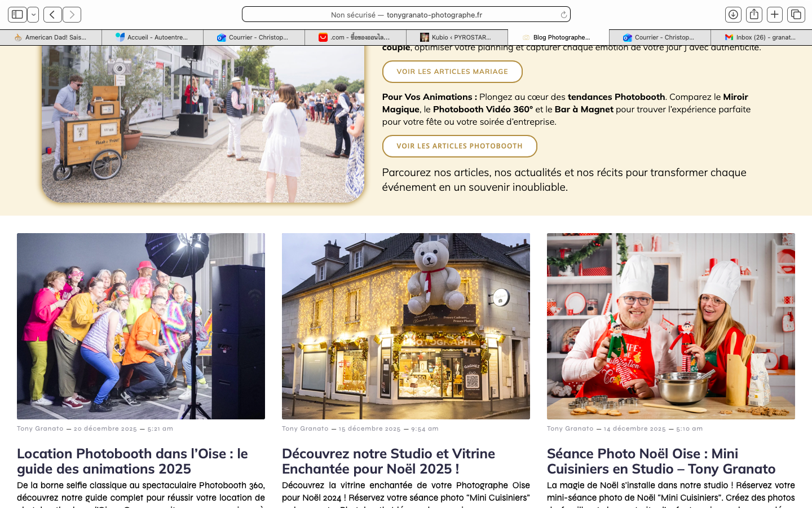Open the Safari downloads list
Screen dimensions: 812x508
(733, 15)
